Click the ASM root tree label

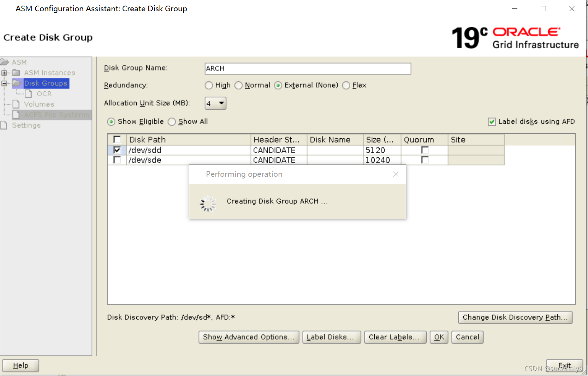click(19, 62)
